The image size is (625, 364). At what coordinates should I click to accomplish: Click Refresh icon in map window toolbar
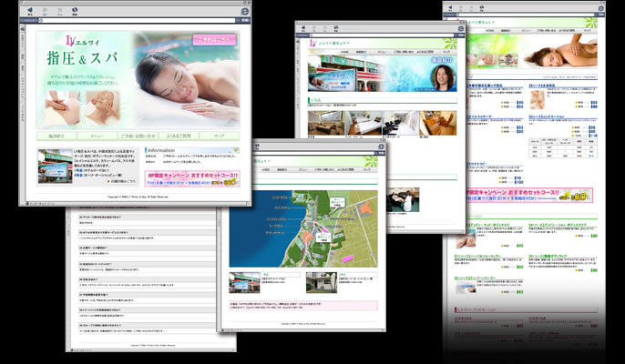257,146
